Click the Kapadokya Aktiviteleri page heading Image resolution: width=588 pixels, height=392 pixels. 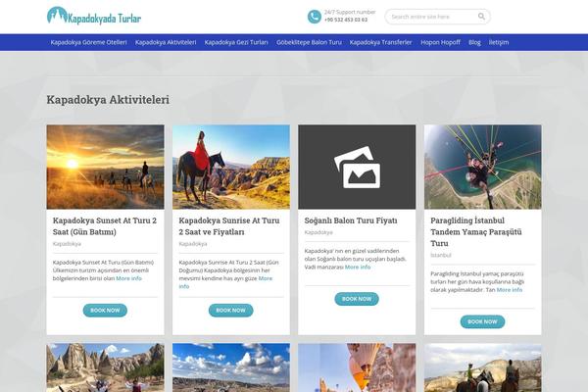(x=108, y=100)
